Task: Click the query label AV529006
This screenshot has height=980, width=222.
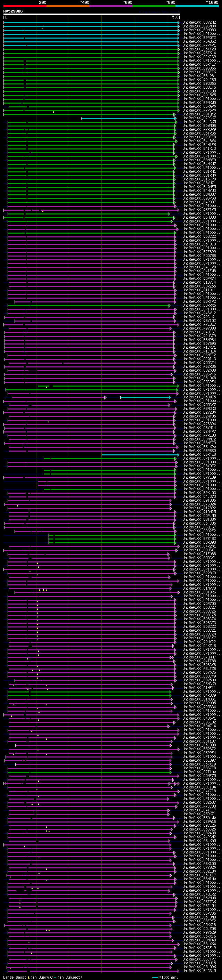Action: click(x=13, y=11)
